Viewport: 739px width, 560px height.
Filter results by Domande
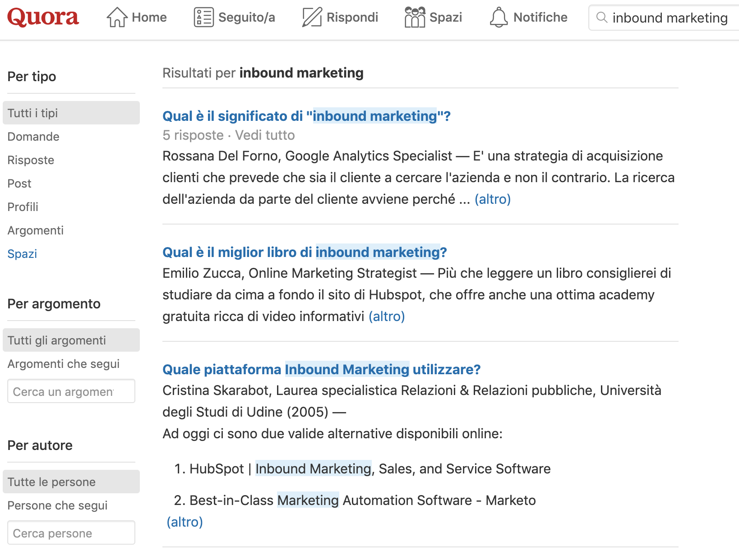click(33, 137)
